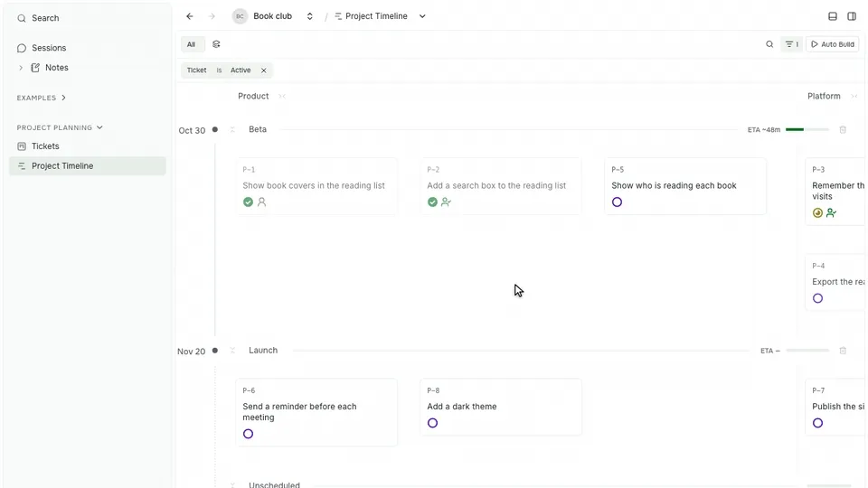Click the timeline search magnifier icon
The height and width of the screenshot is (488, 868).
(x=769, y=44)
